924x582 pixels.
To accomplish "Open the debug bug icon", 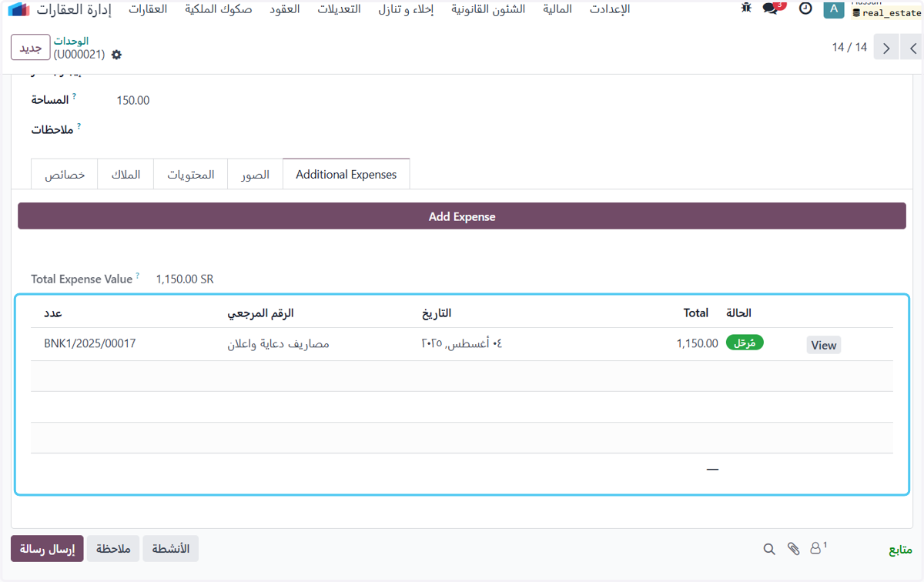I will [x=745, y=8].
